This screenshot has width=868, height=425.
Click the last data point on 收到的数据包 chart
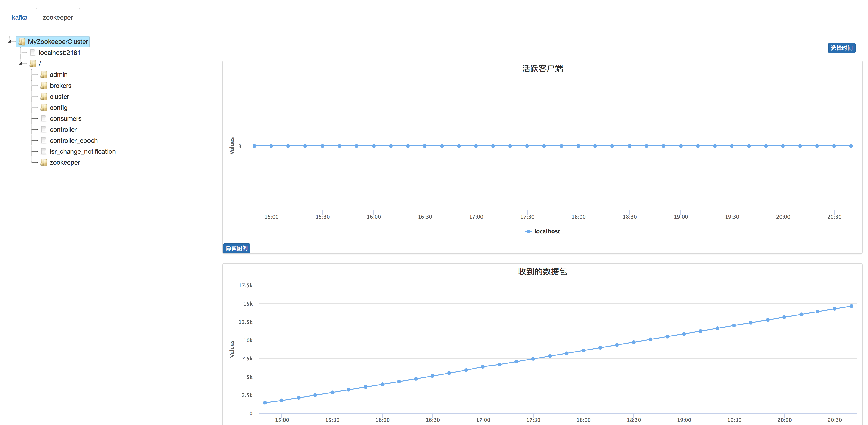851,306
